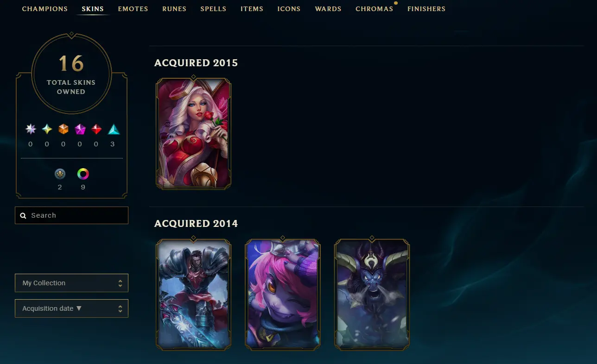Click the rainbow chroma ring icon
597x364 pixels.
pyautogui.click(x=83, y=174)
